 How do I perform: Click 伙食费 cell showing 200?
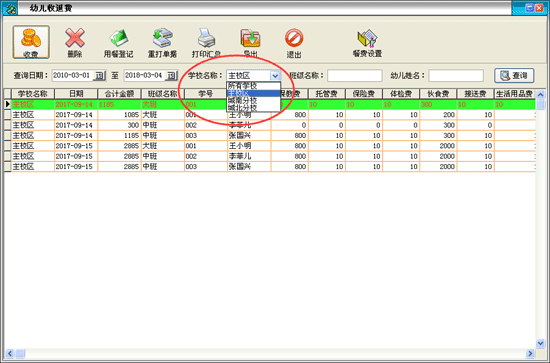tap(438, 115)
